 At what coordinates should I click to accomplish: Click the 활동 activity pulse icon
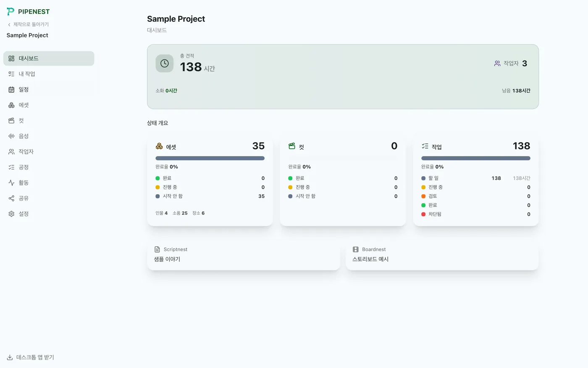coord(11,183)
